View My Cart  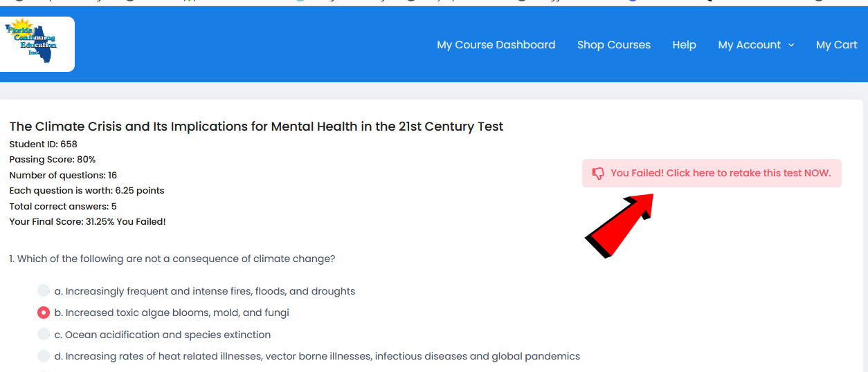pyautogui.click(x=836, y=45)
